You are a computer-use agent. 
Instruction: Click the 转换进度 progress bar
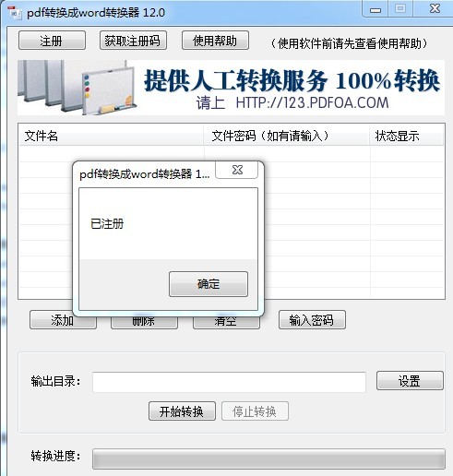pos(268,458)
